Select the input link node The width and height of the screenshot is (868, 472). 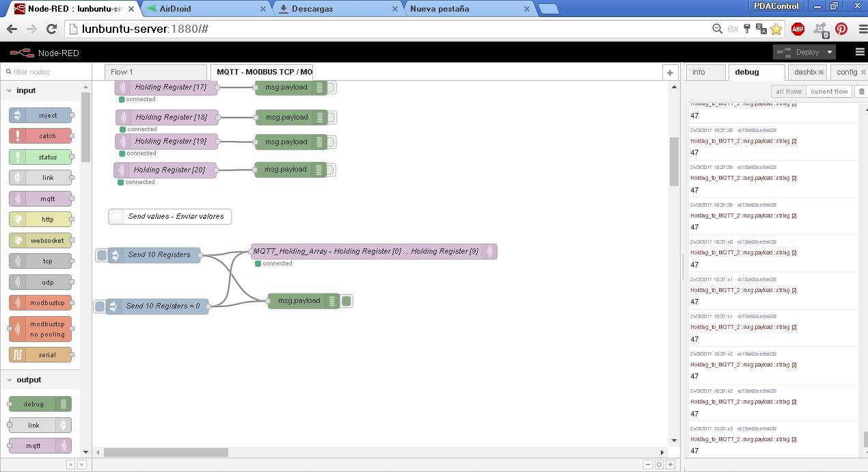click(40, 178)
